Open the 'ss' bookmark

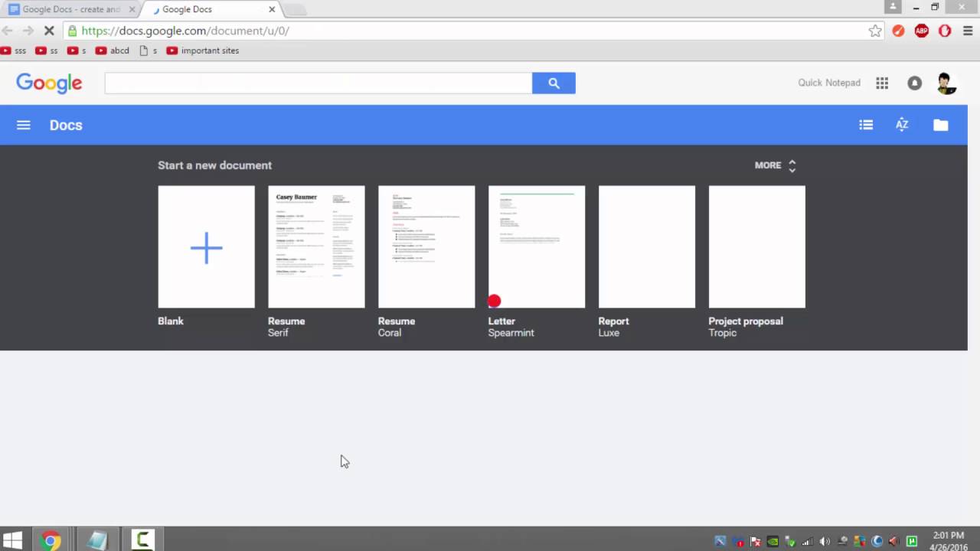(46, 51)
